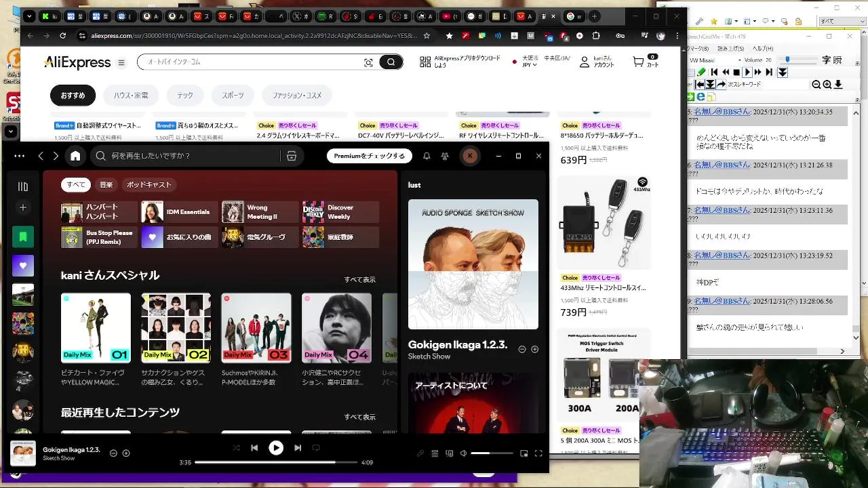Open AliExpress image search camera icon
868x488 pixels.
[x=368, y=62]
